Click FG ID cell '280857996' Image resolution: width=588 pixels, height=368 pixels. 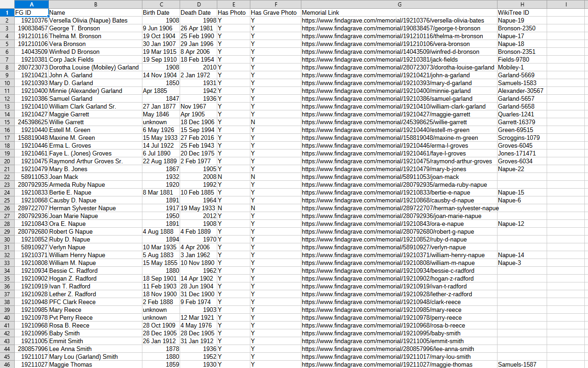pos(31,349)
